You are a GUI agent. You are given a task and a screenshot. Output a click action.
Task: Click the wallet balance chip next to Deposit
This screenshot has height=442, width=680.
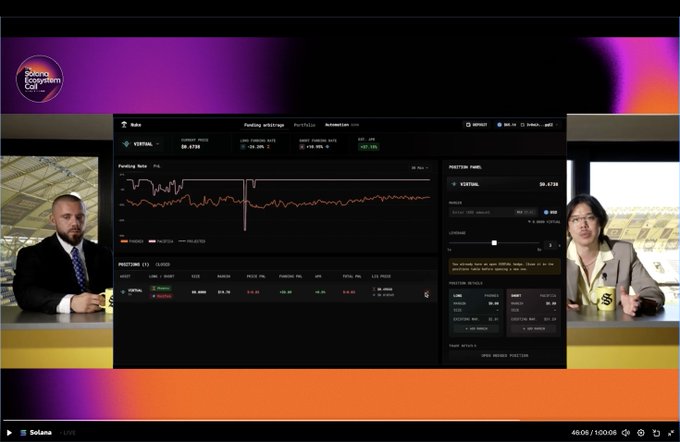coord(506,124)
